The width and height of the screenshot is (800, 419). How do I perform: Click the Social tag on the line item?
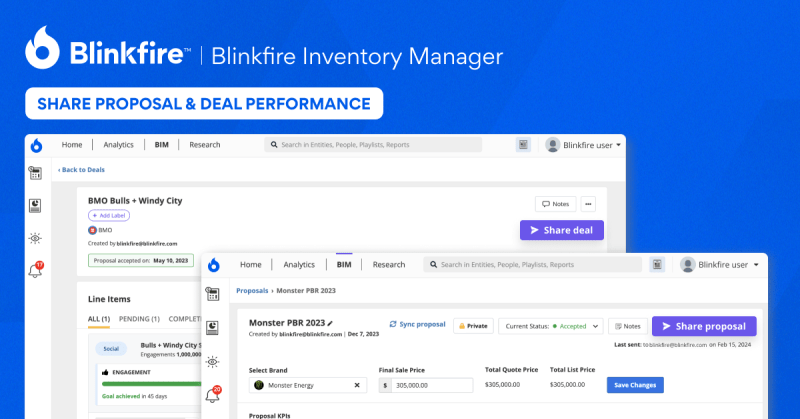coord(111,349)
